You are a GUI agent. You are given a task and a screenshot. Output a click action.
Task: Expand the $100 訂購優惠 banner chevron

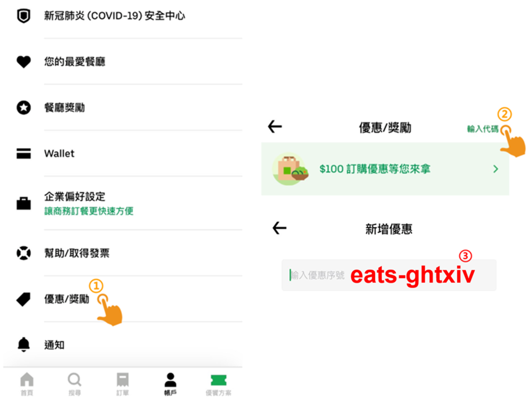[x=496, y=169]
